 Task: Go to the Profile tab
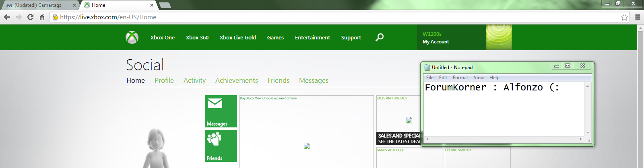pyautogui.click(x=164, y=80)
